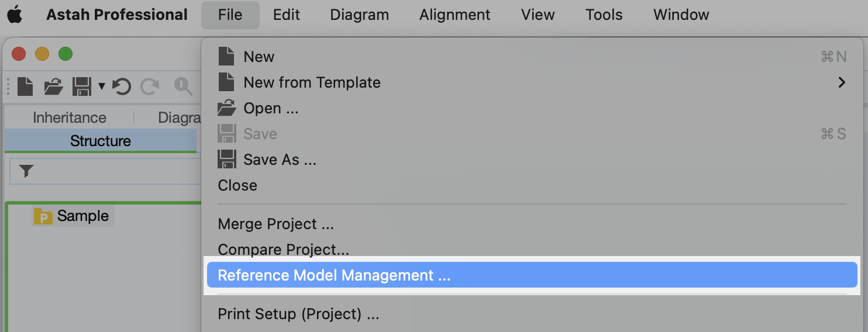Select the Sample project tree node
Viewport: 868px width, 332px height.
(x=82, y=216)
